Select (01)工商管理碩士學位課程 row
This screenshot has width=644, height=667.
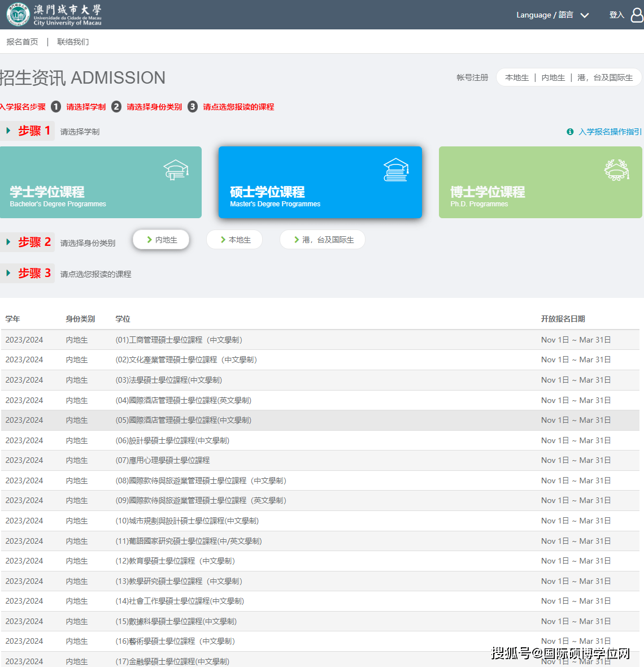pyautogui.click(x=320, y=340)
